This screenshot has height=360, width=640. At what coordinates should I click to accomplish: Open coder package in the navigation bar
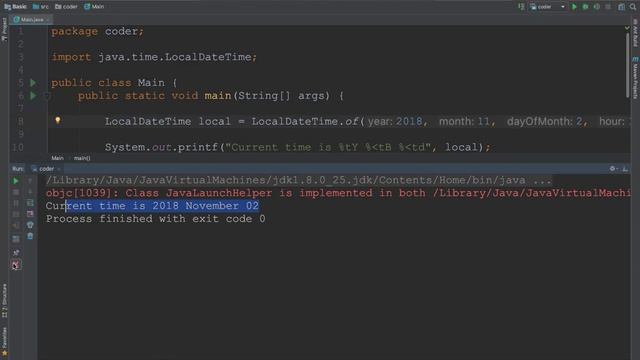click(x=66, y=7)
